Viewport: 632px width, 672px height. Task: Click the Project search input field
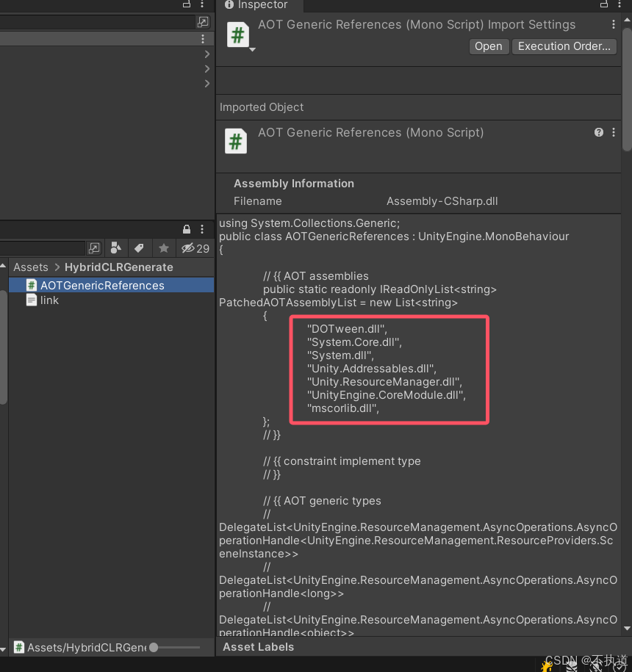tap(42, 248)
